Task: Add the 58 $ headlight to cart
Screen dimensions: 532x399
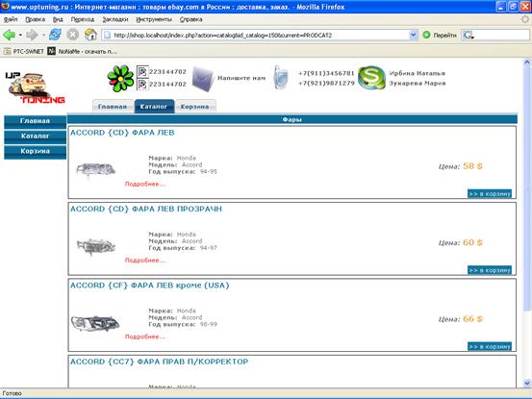Action: coord(490,193)
